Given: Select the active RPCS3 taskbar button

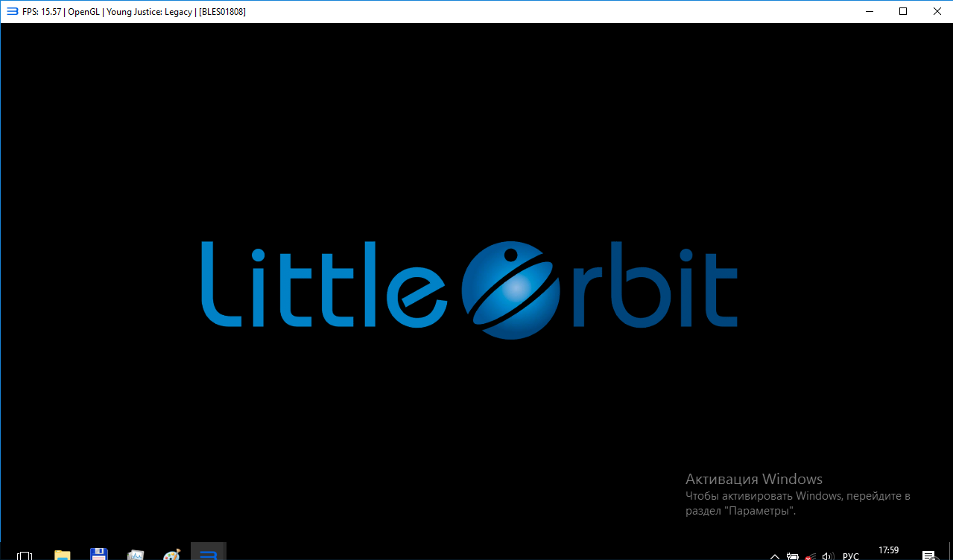Looking at the screenshot, I should pos(209,553).
